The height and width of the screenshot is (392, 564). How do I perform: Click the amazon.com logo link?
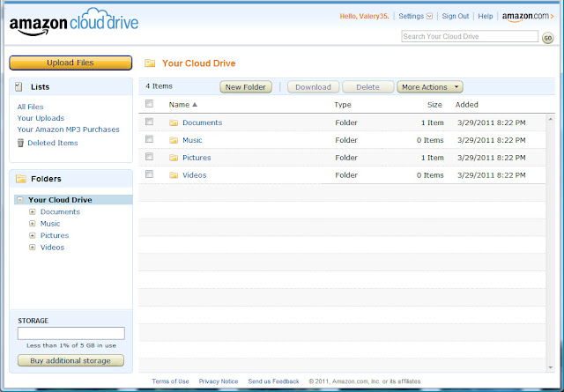(528, 17)
